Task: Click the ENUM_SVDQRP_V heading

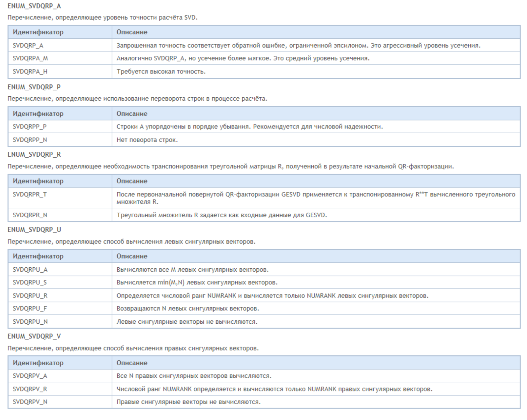Action: [34, 336]
